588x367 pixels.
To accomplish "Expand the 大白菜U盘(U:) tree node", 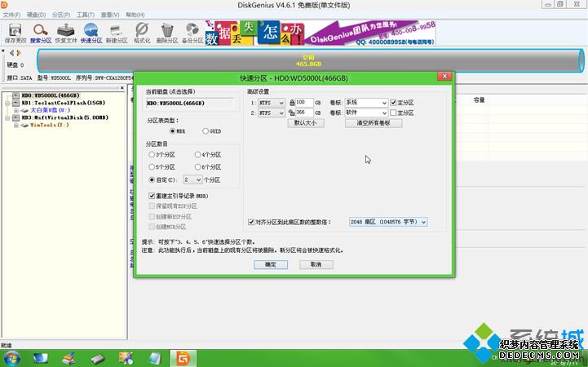I will 16,111.
